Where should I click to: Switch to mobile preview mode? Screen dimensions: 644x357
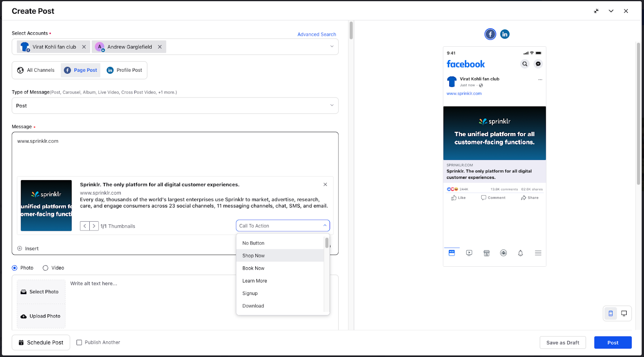coord(611,313)
